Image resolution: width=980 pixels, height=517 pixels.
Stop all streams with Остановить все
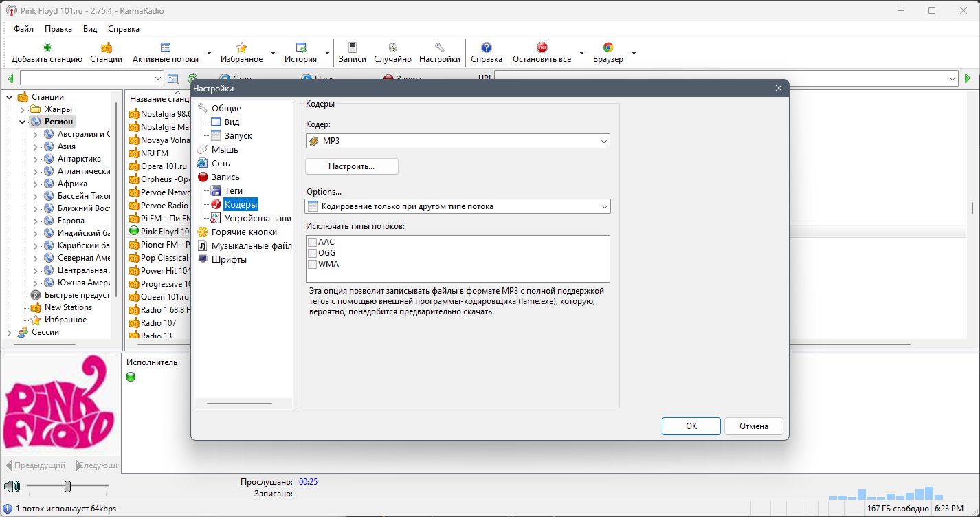pos(542,47)
